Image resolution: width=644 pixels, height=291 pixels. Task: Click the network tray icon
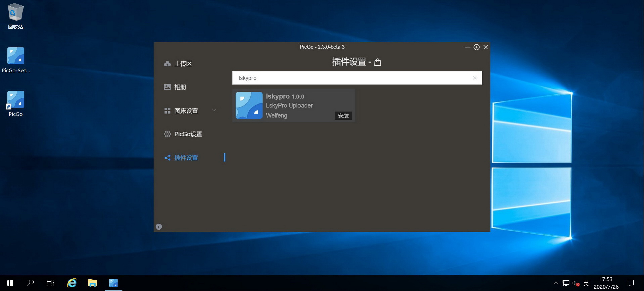point(566,283)
